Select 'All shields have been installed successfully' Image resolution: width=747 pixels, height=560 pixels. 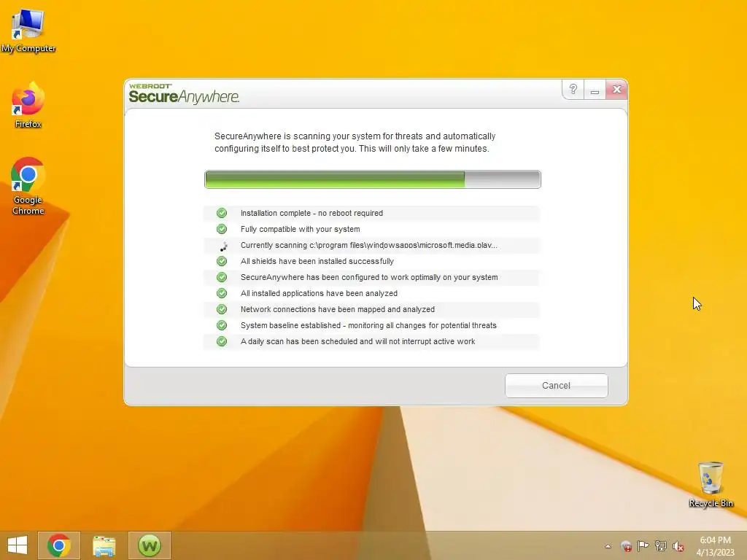(x=317, y=261)
